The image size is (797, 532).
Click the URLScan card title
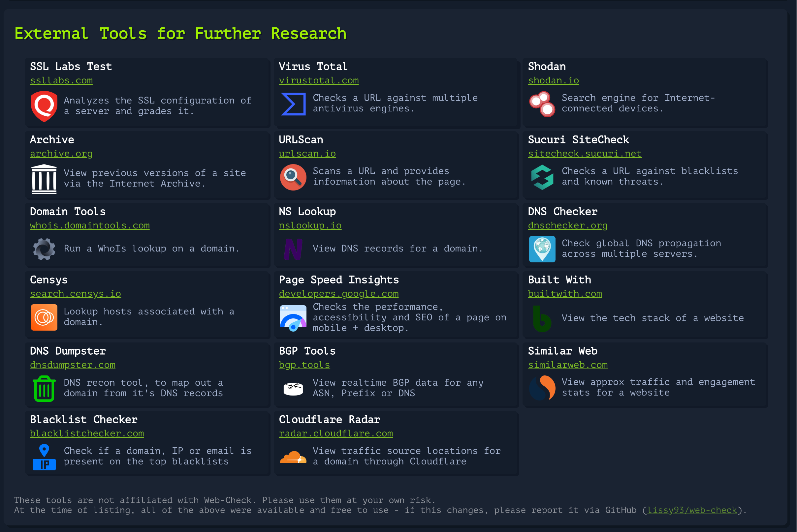pyautogui.click(x=301, y=140)
